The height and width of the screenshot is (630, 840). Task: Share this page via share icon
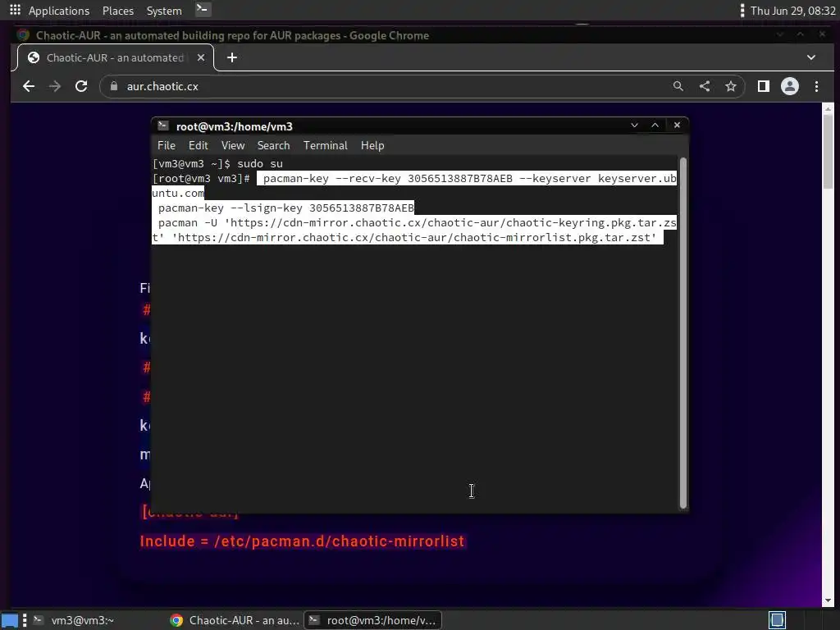click(705, 86)
